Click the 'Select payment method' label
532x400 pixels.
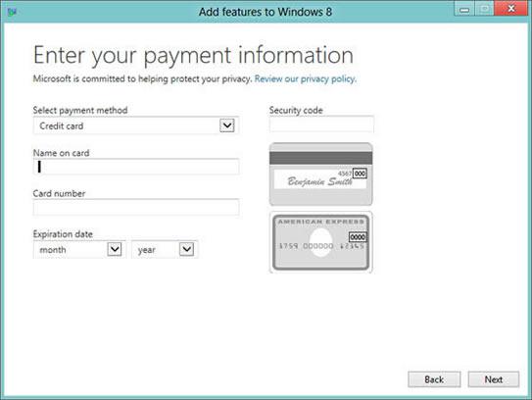click(80, 110)
